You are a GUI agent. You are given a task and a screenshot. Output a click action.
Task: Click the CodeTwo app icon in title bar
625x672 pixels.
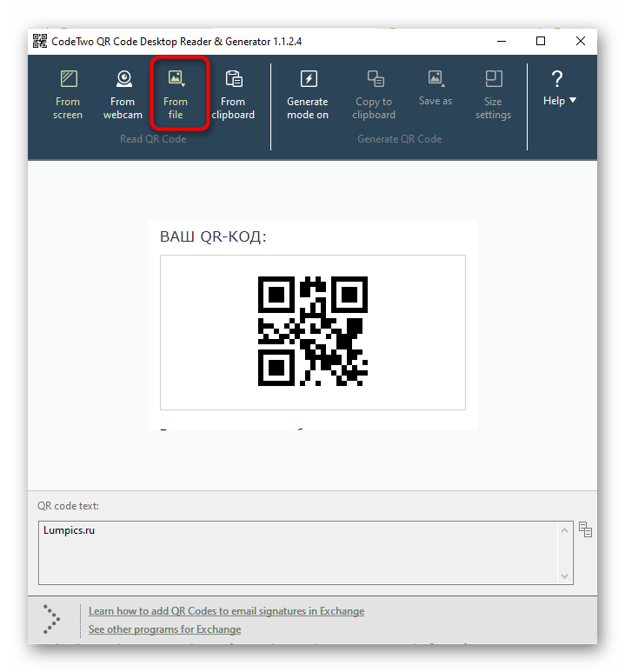point(40,41)
